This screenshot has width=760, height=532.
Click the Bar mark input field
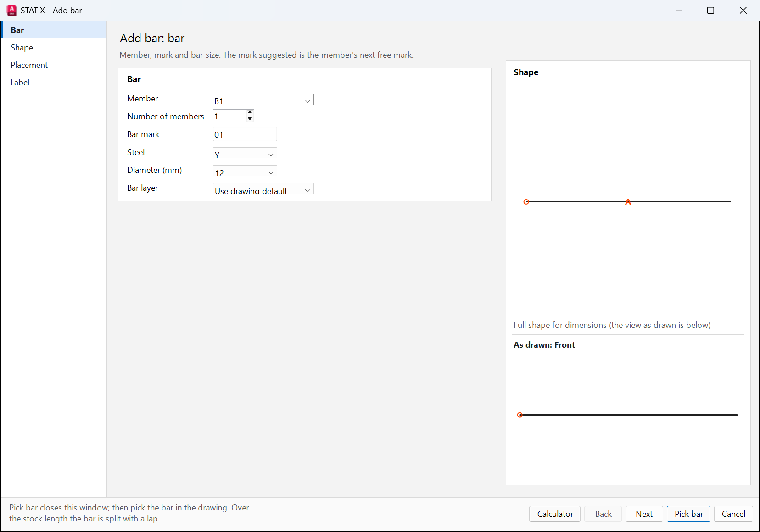coord(245,134)
